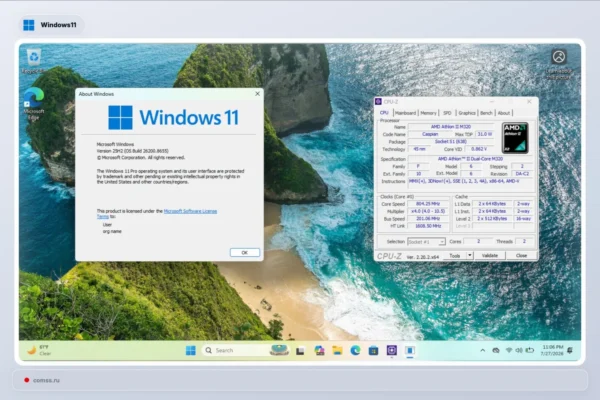Viewport: 600px width, 400px height.
Task: Open network settings from the tray
Action: (509, 350)
